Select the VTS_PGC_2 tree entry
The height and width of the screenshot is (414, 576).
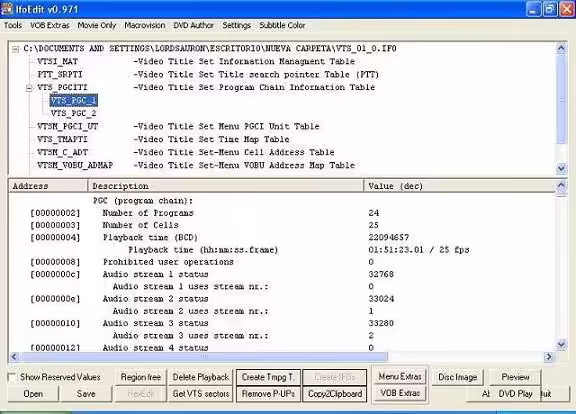click(x=73, y=113)
